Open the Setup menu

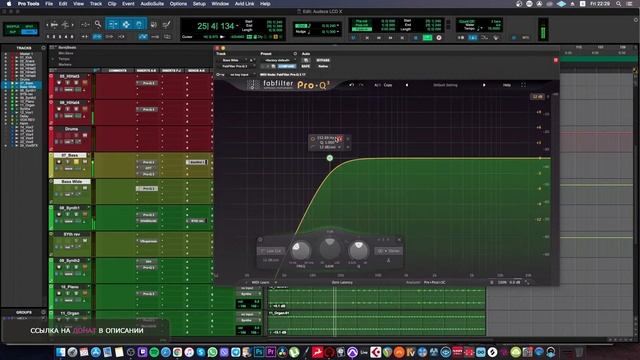pos(199,4)
